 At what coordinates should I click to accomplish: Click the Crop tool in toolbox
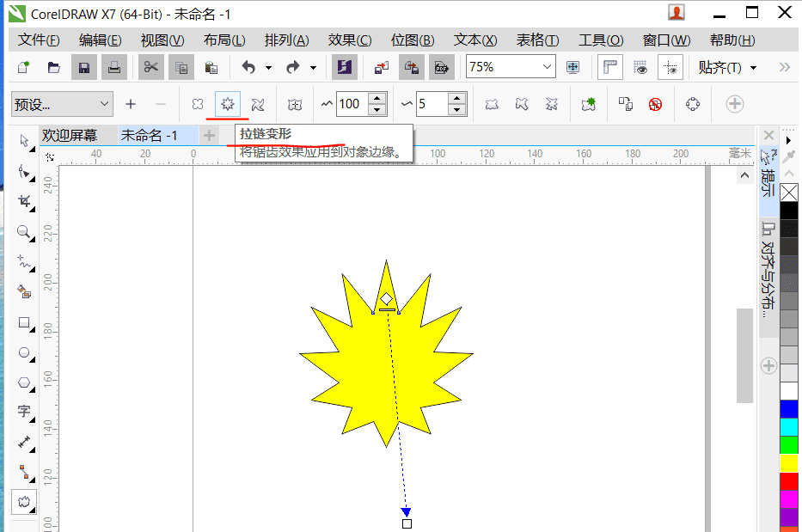click(24, 202)
